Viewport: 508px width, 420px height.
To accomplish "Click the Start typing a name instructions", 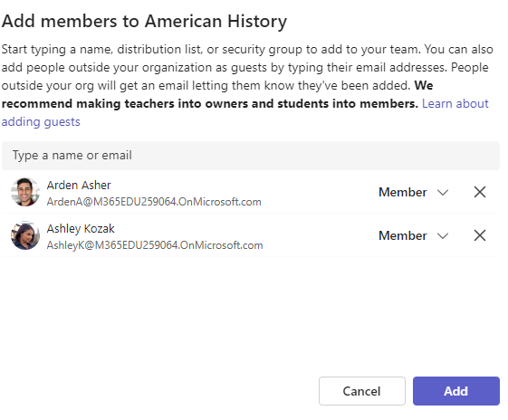I will point(247,67).
